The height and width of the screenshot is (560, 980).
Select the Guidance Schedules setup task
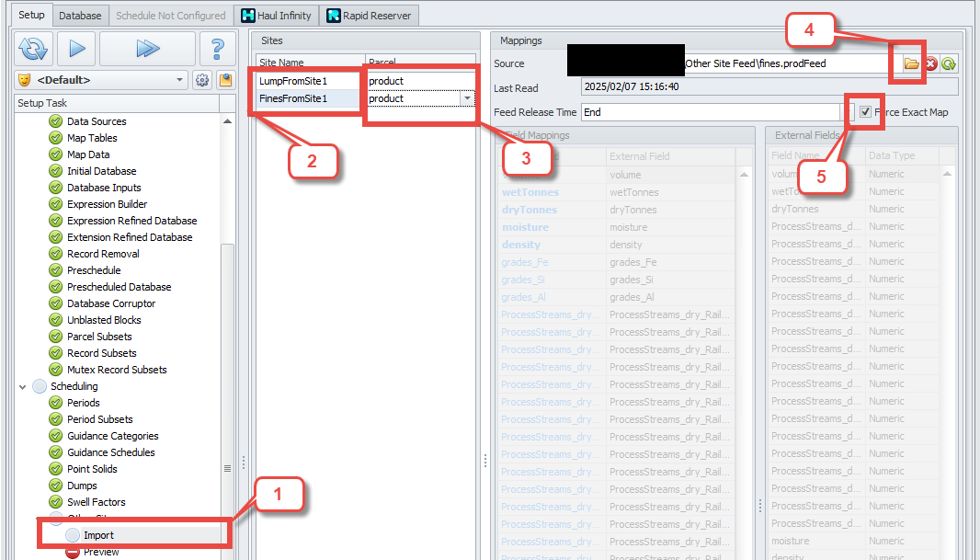pos(110,452)
